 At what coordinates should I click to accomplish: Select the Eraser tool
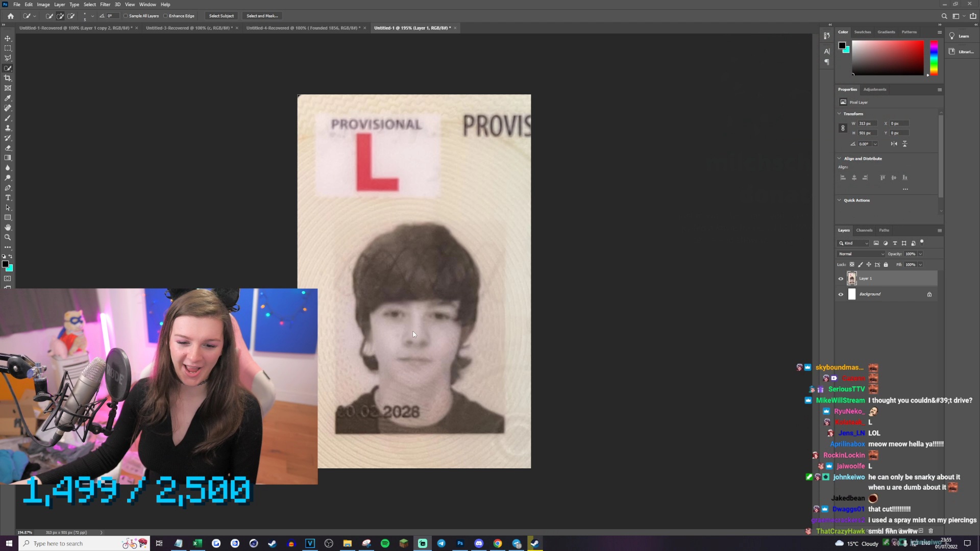pyautogui.click(x=8, y=148)
